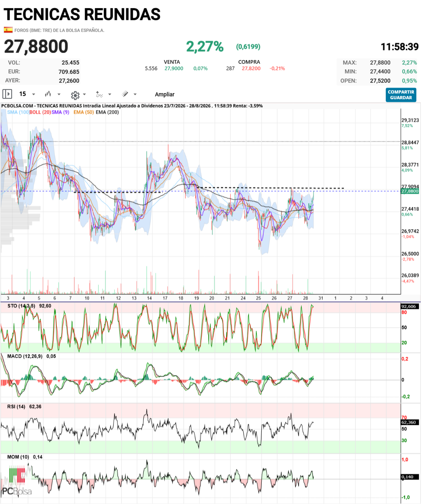Click the Ampliar button
Viewport: 422px width, 504px height.
(x=165, y=94)
